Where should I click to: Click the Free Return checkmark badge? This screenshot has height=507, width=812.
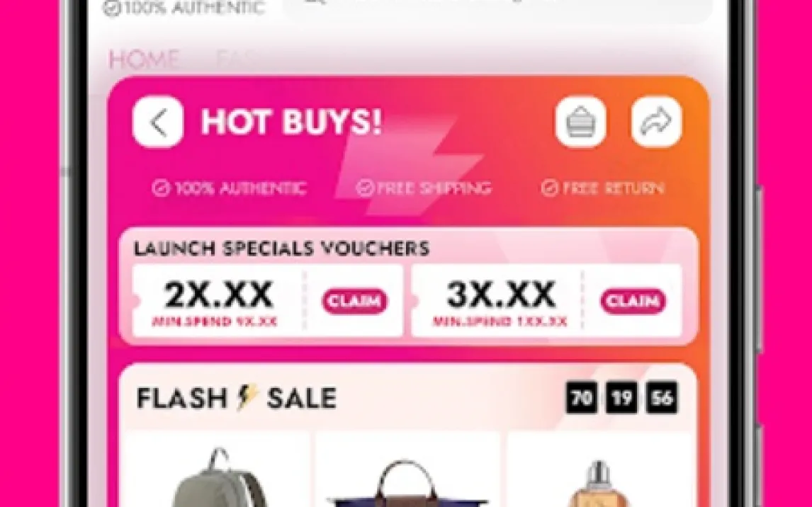click(x=602, y=188)
